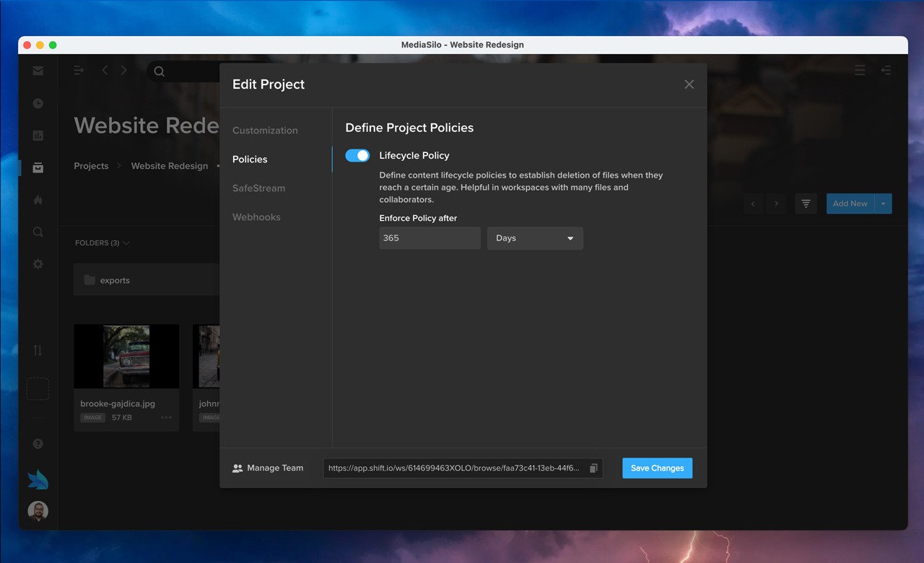924x563 pixels.
Task: Click the brooke-gajdica.jpg file name
Action: (118, 403)
